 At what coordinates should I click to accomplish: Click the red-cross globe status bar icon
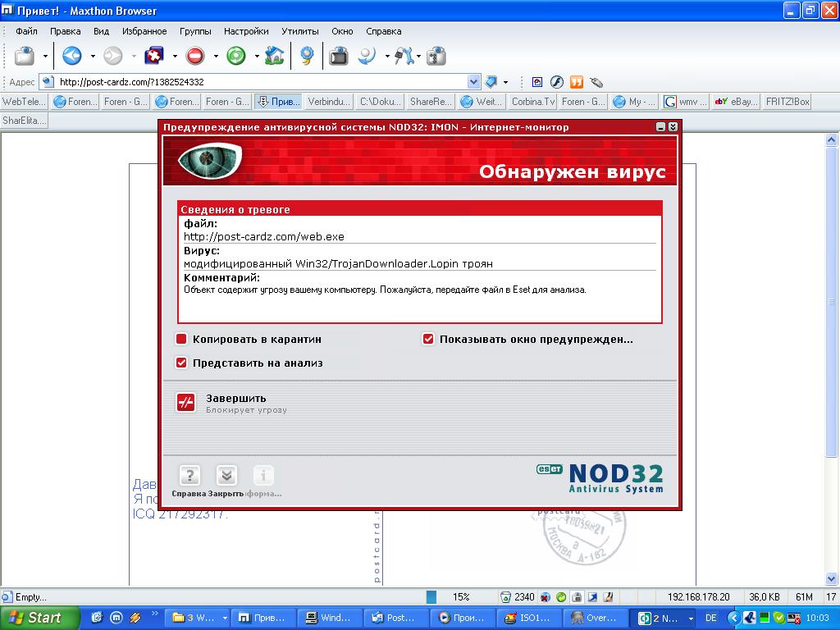click(546, 597)
